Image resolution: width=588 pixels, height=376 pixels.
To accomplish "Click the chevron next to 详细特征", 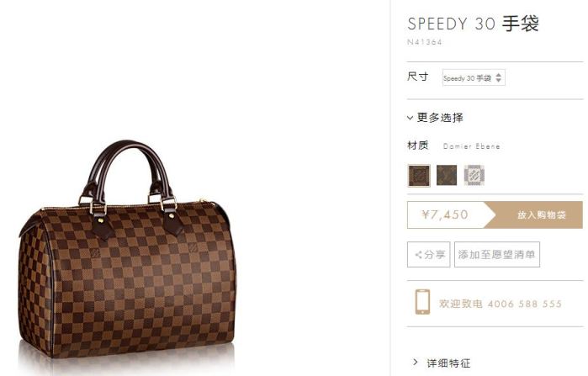I will click(x=415, y=363).
